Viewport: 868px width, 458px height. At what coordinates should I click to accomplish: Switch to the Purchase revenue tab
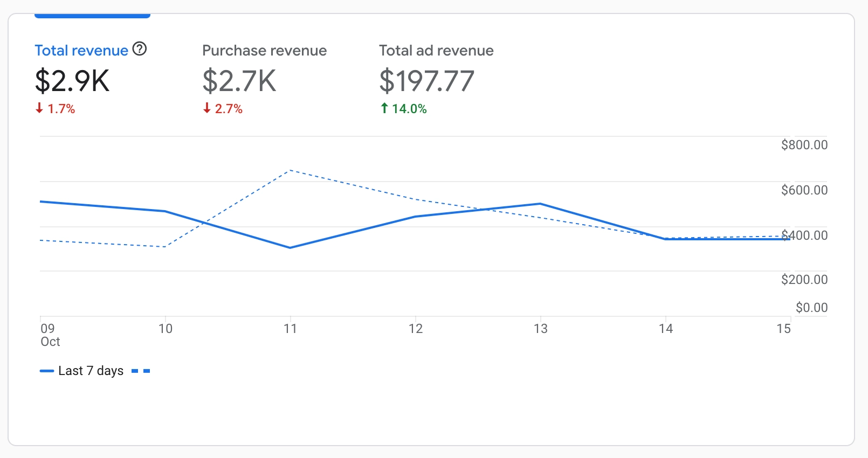(264, 51)
